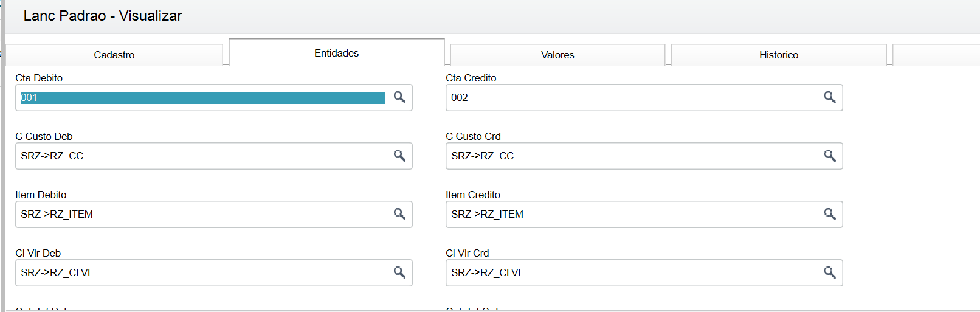Click the C Custo Deb search icon
This screenshot has width=980, height=312.
[x=399, y=156]
